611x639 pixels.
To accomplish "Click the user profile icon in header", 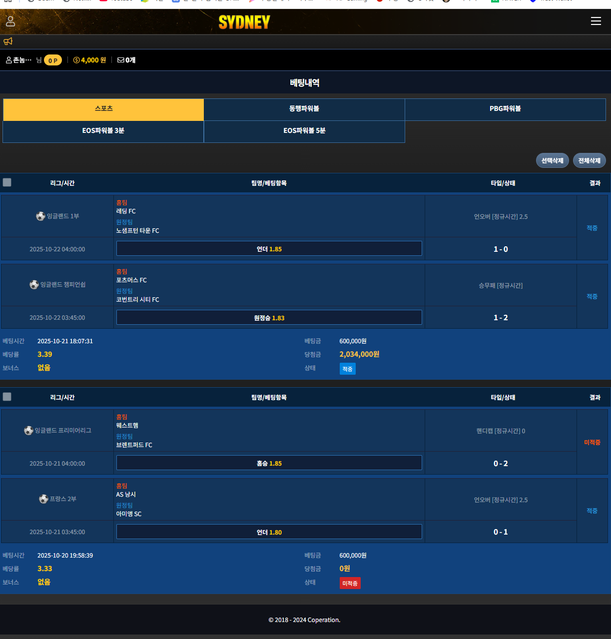I will pos(11,21).
